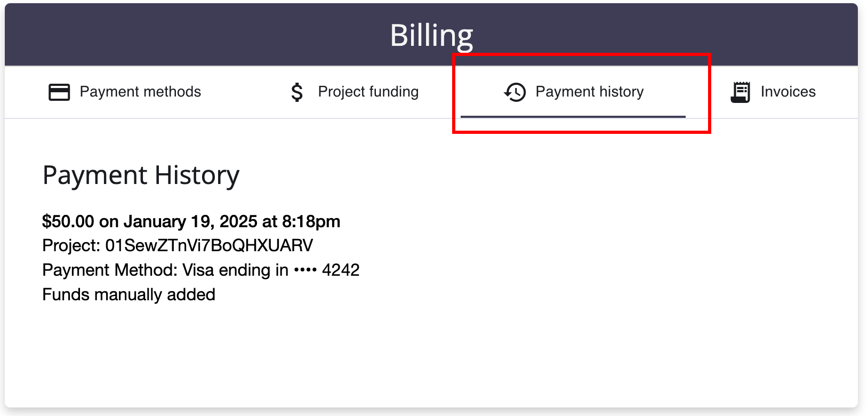Click the 'Funds manually added' note
The height and width of the screenshot is (416, 868).
click(129, 294)
